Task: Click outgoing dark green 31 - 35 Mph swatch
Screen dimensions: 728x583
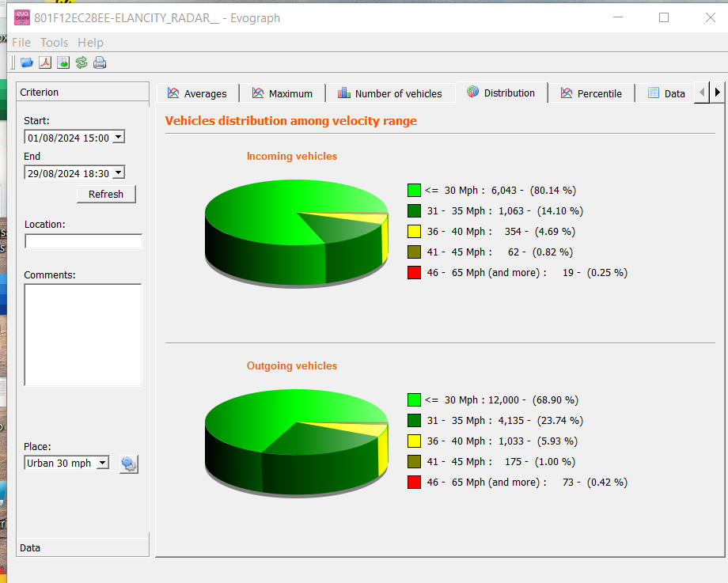Action: [x=414, y=421]
